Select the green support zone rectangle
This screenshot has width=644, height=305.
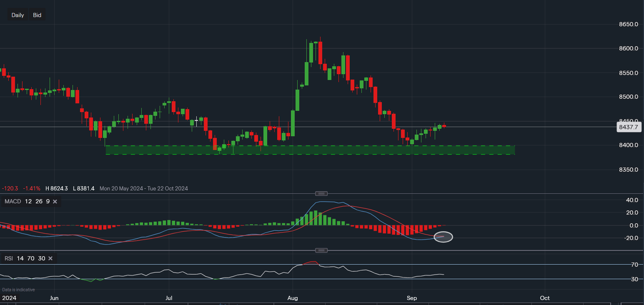[310, 150]
